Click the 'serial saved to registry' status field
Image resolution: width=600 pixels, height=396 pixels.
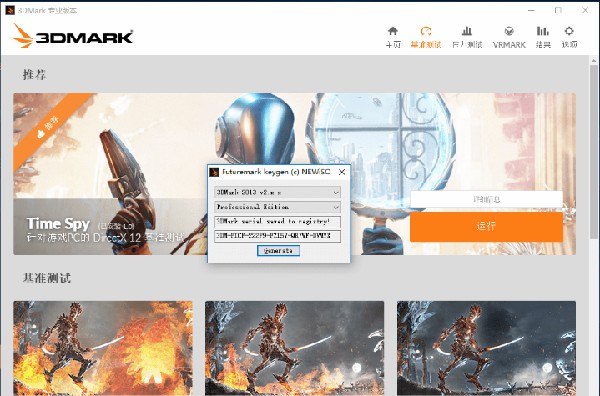click(x=277, y=222)
